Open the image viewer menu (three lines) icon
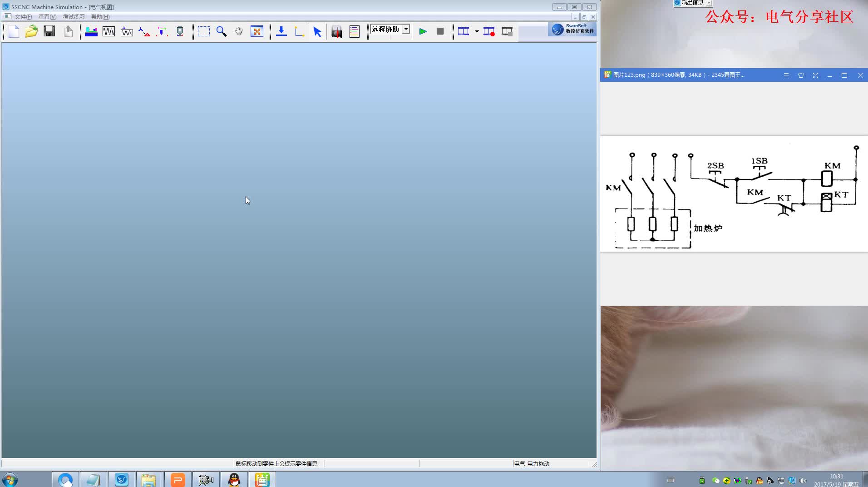The width and height of the screenshot is (868, 487). click(x=786, y=75)
